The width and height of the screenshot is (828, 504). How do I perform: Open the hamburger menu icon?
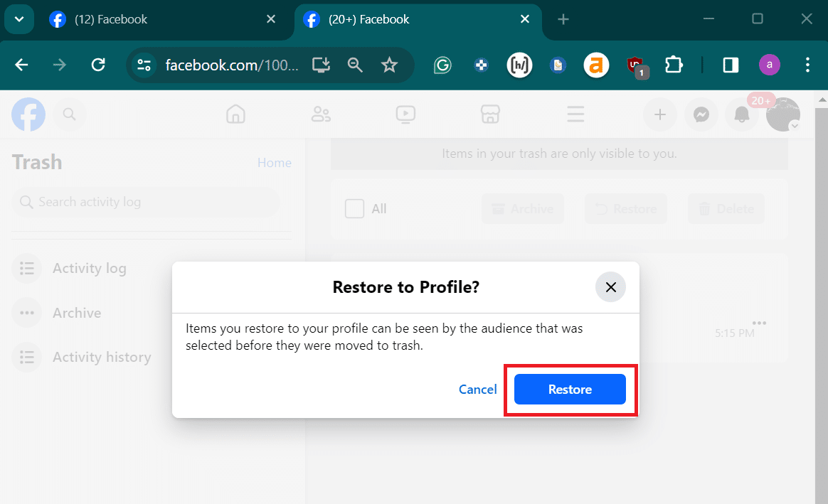tap(575, 114)
